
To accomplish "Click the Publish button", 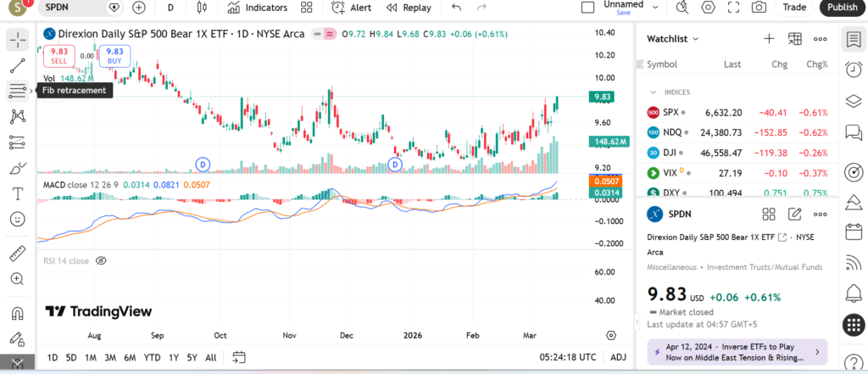I will pos(842,8).
